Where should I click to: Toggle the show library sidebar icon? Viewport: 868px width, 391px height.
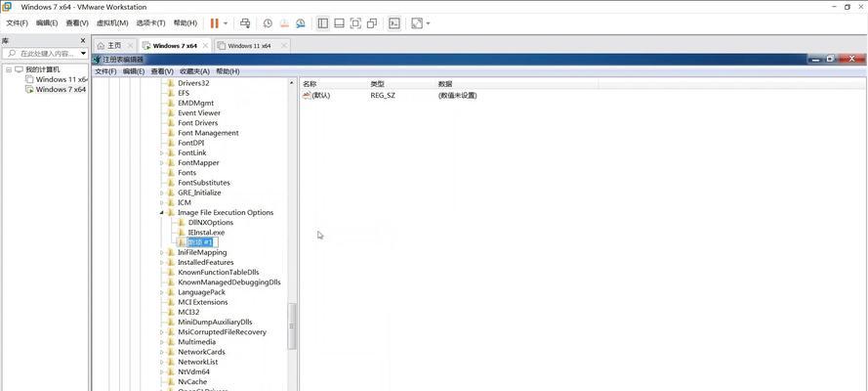click(323, 23)
